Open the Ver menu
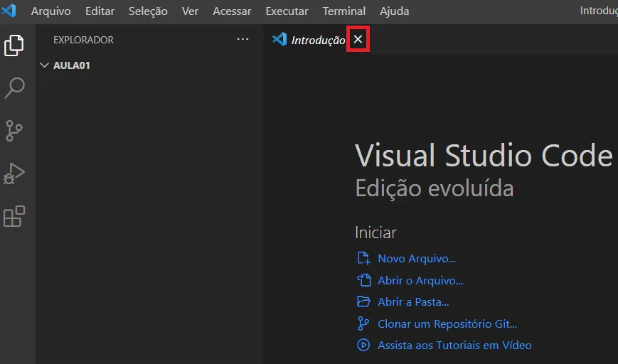 coord(190,11)
